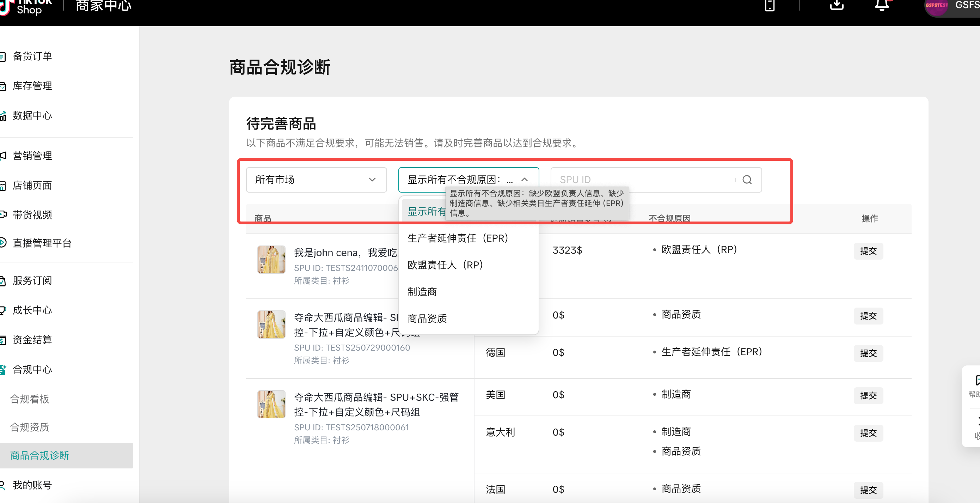Click 提交 for 德国 EPR row
Screen dimensions: 980x503
click(868, 353)
